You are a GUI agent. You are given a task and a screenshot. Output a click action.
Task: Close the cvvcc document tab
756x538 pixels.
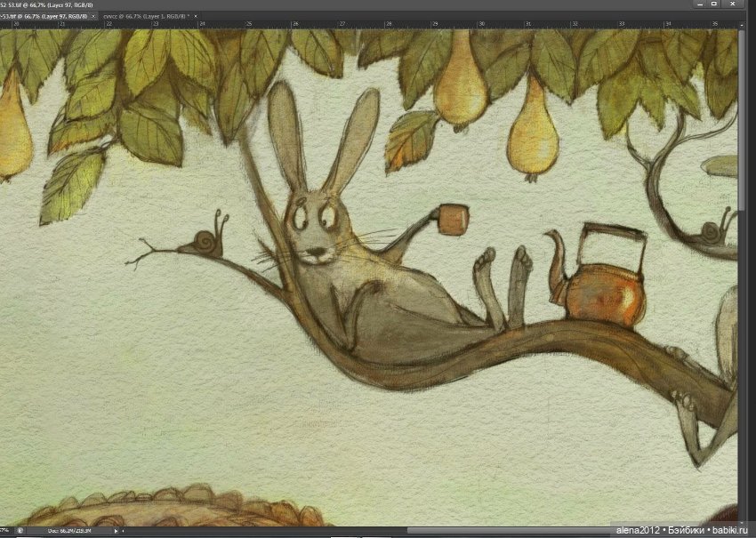(x=196, y=16)
